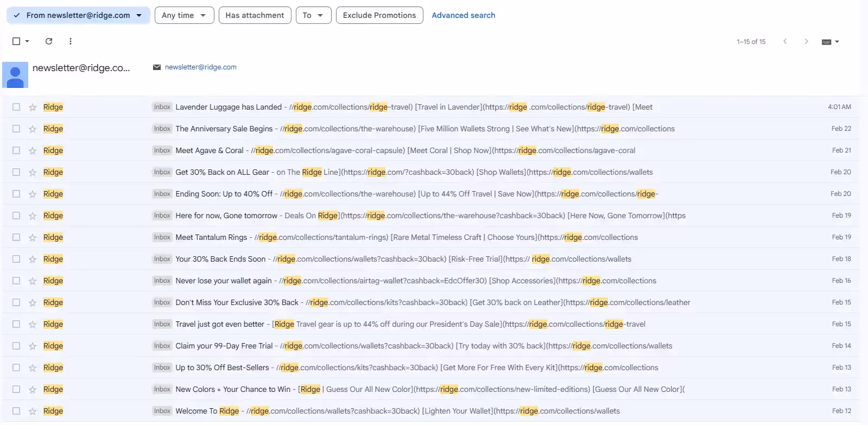The image size is (868, 425).
Task: Click the newsletter@ridge.com email address link
Action: tap(201, 67)
